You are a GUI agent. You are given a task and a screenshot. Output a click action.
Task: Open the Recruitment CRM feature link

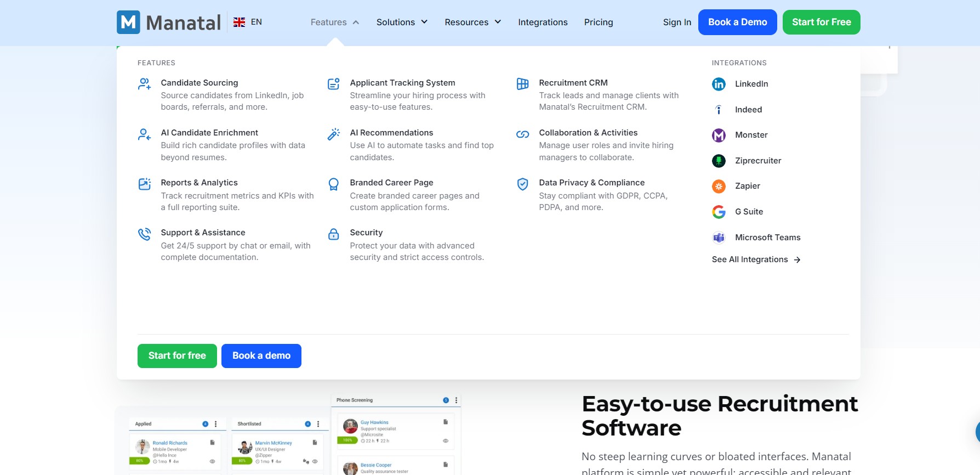(x=573, y=83)
